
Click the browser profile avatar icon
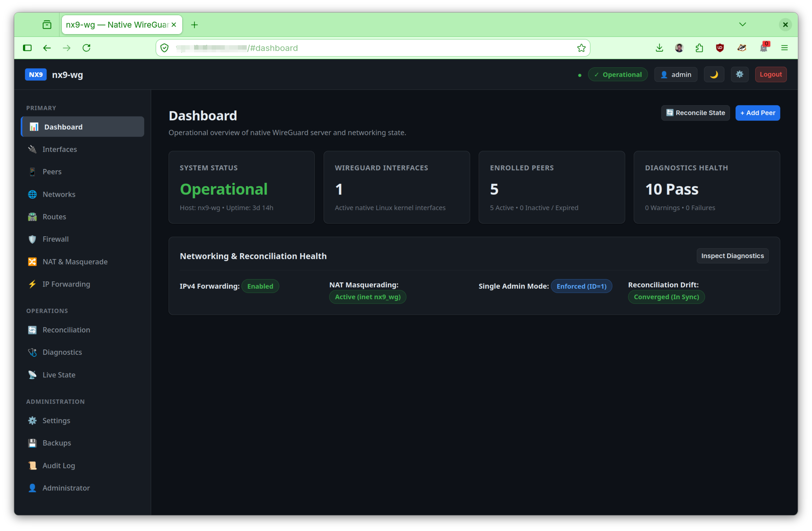tap(679, 48)
